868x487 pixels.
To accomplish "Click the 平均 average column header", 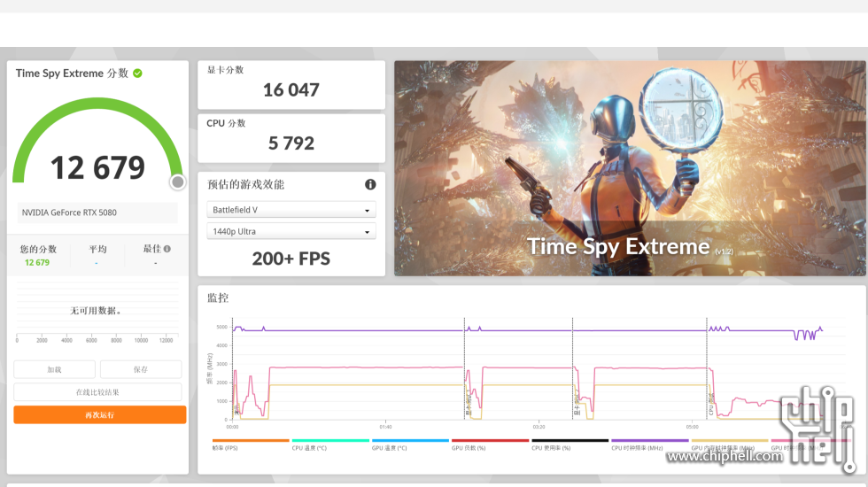I will coord(98,249).
